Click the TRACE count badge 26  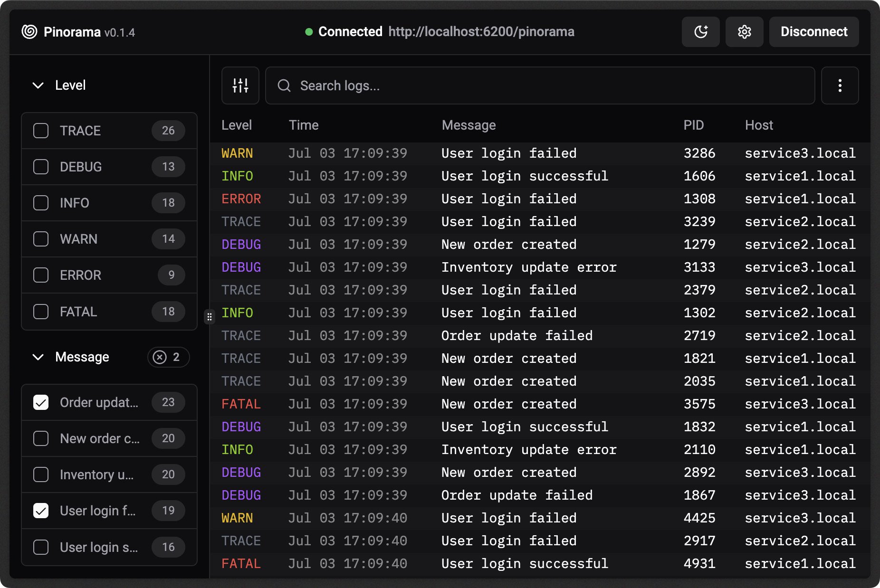click(168, 131)
